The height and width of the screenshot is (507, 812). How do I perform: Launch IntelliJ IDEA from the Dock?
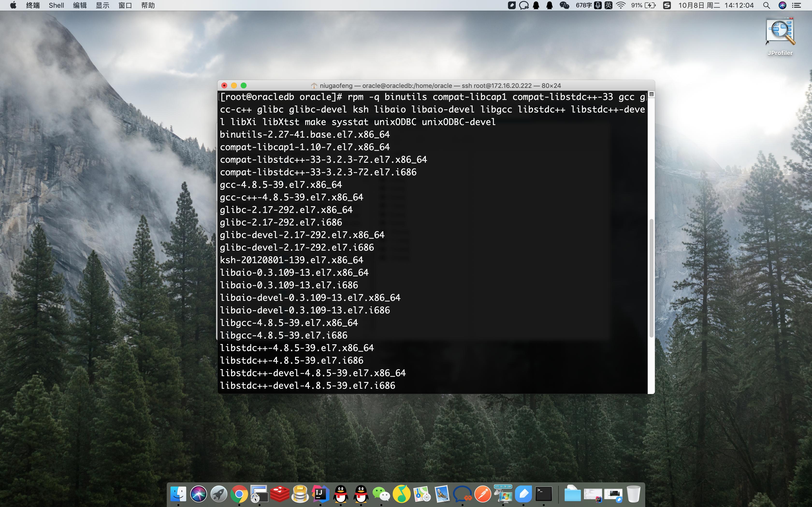click(x=320, y=493)
